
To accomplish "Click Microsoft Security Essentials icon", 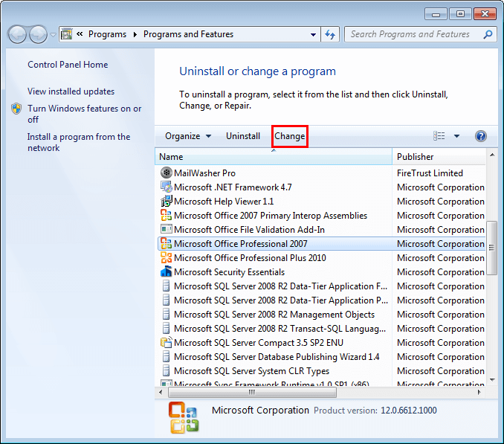I will (167, 271).
